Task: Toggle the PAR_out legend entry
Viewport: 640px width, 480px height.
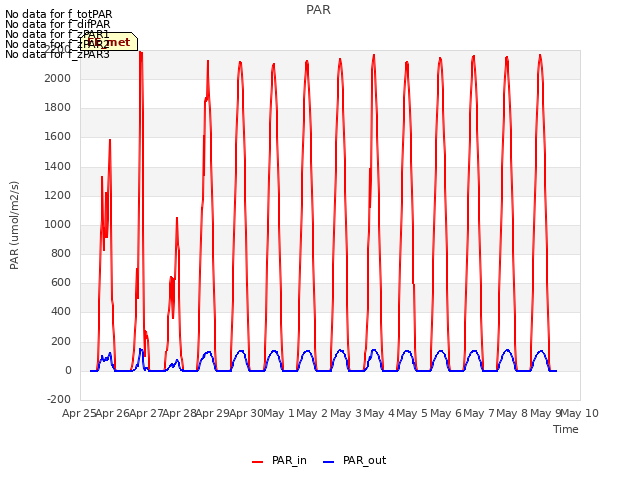Action: [354, 460]
